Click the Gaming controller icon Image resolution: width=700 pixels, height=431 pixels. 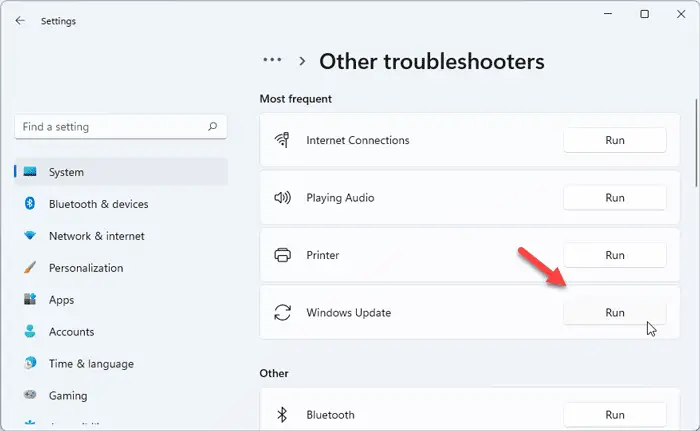tap(30, 396)
